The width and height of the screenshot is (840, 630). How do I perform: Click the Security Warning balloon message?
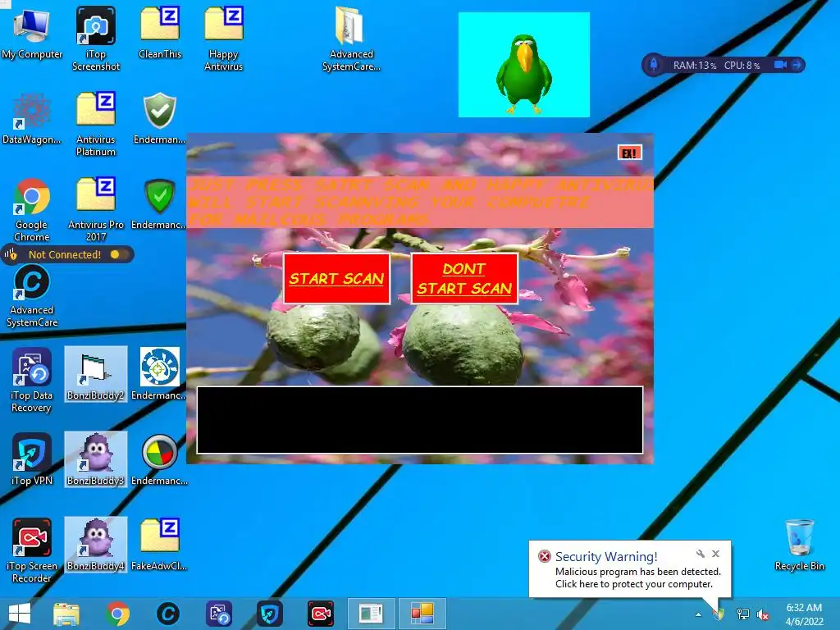[638, 578]
